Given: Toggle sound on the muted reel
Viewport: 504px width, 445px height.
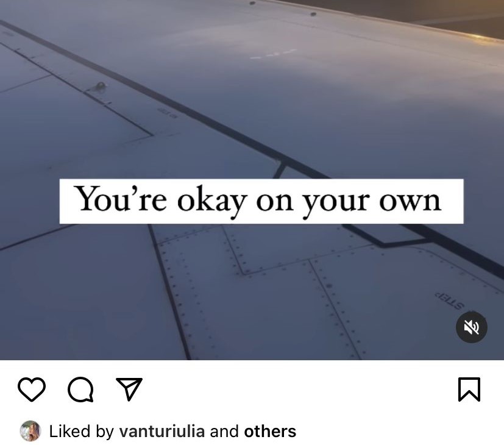Looking at the screenshot, I should click(x=472, y=327).
